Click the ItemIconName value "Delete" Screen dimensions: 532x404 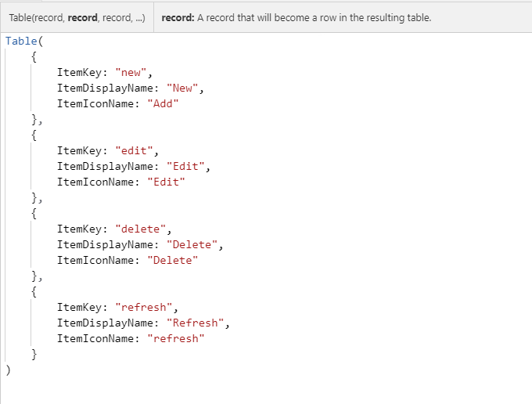(x=172, y=260)
